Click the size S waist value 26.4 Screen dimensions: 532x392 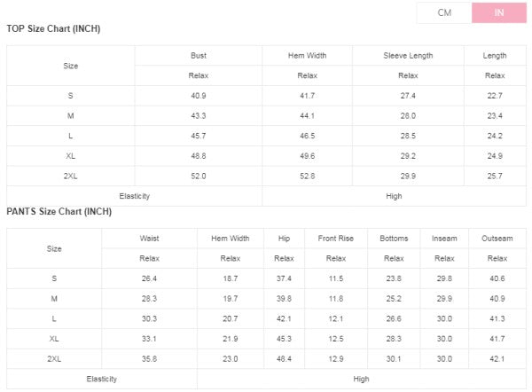coord(149,278)
